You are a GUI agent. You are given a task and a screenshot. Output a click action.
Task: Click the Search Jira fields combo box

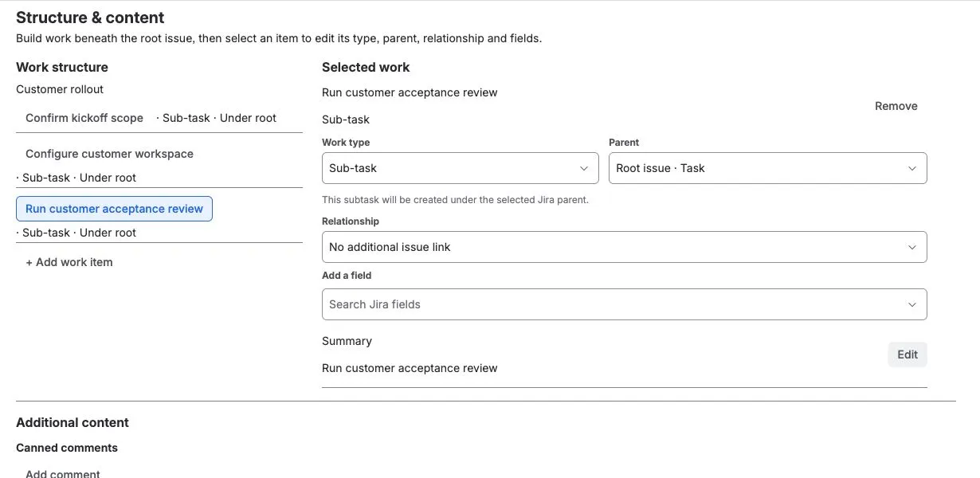pos(624,304)
